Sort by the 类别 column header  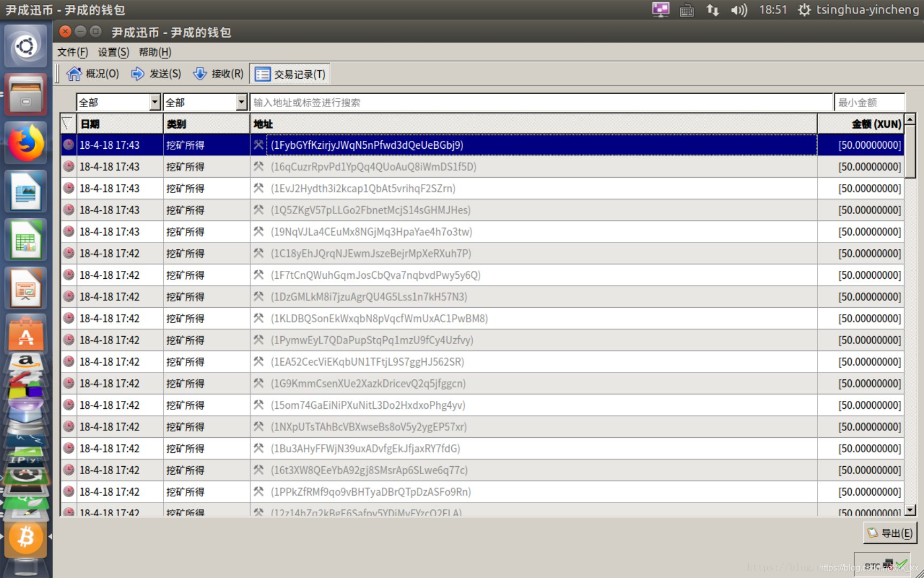point(206,124)
